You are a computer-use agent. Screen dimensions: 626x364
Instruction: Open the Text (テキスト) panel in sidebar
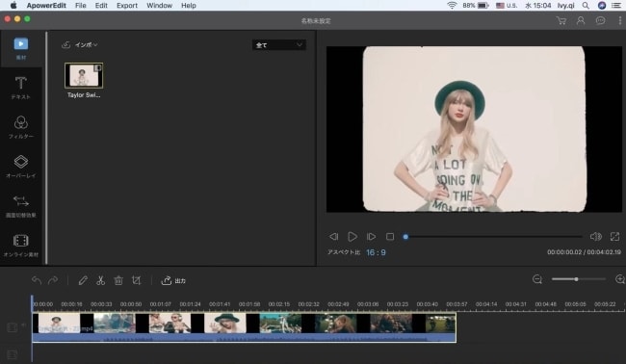(21, 88)
